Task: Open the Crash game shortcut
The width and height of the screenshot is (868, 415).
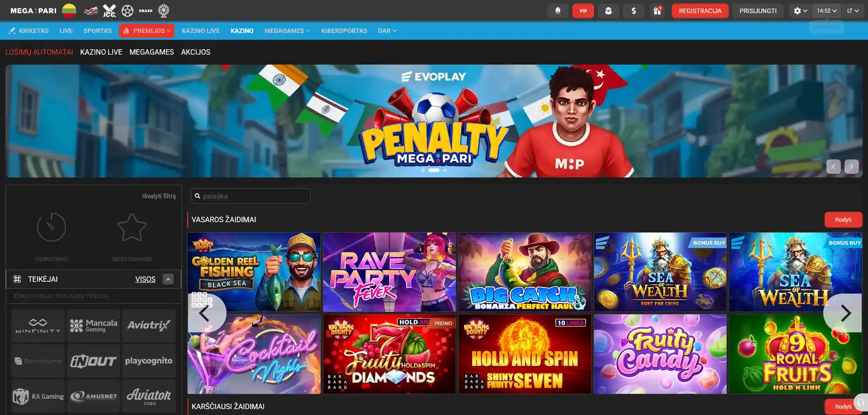Action: tap(146, 11)
